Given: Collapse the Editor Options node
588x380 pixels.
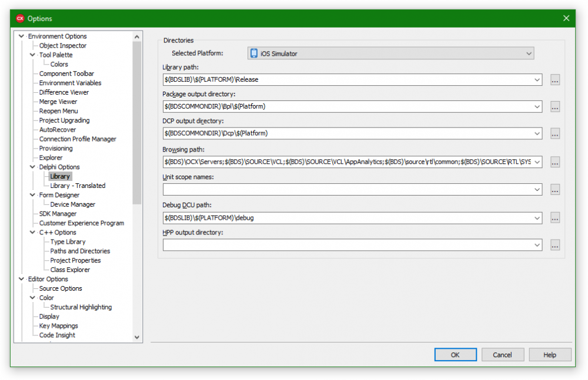Looking at the screenshot, I should coord(21,279).
